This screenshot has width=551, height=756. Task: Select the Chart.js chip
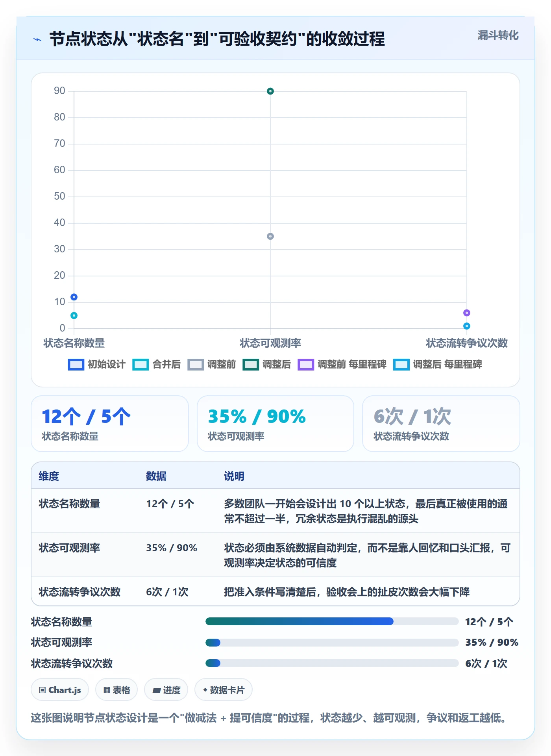(x=60, y=690)
